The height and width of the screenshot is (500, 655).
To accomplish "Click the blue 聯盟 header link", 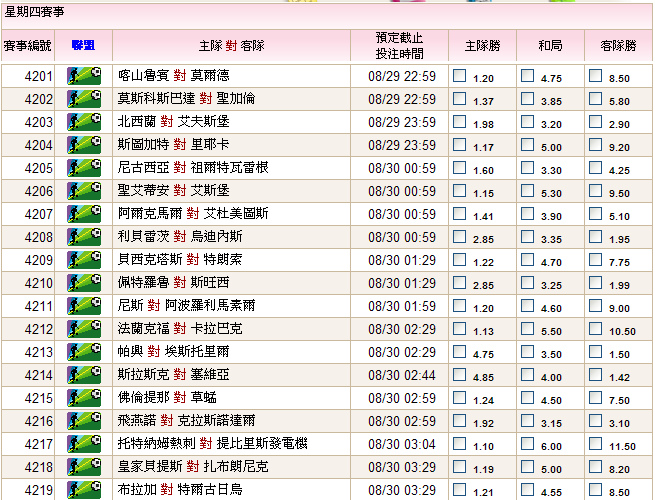I will (x=83, y=45).
